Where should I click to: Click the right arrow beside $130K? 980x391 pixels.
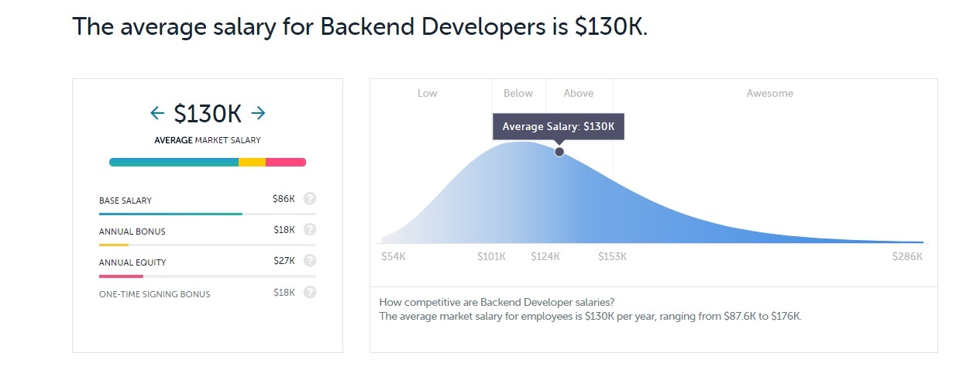(x=259, y=114)
